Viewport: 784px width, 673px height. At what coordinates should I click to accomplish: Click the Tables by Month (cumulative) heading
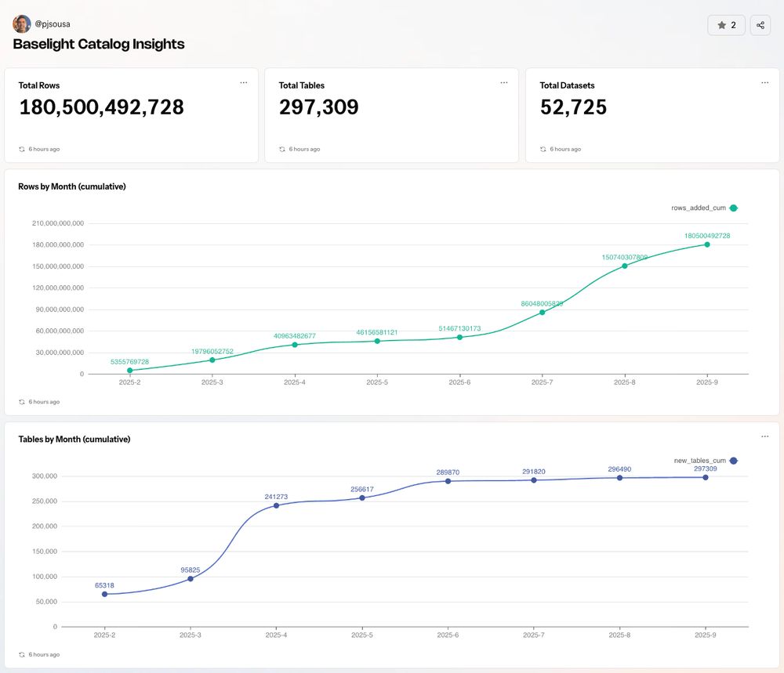point(74,440)
